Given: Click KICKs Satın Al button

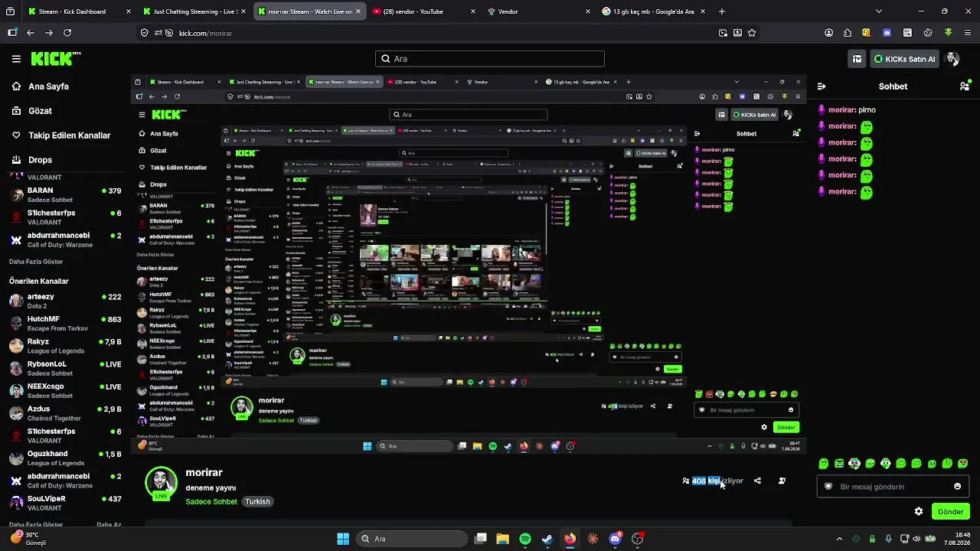Looking at the screenshot, I should 904,59.
